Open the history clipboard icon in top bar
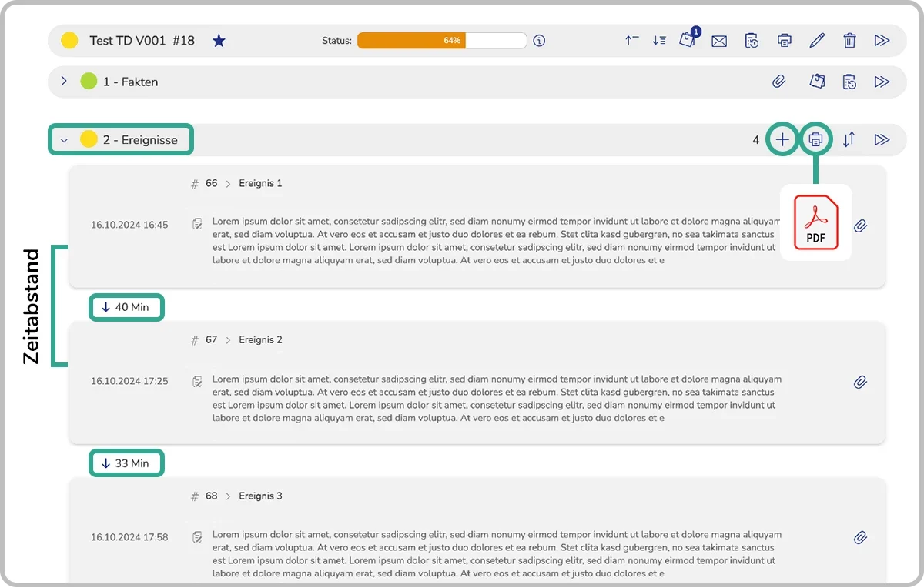The image size is (924, 588). click(x=752, y=41)
